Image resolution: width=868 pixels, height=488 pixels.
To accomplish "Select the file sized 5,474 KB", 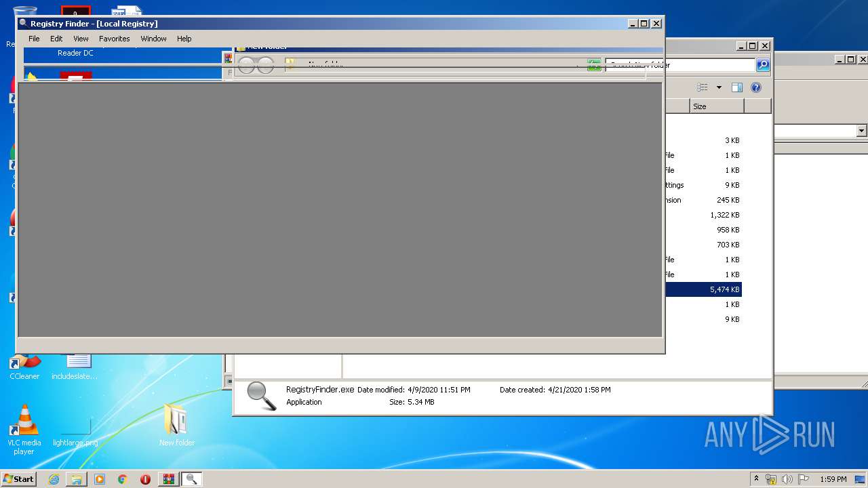I will pyautogui.click(x=703, y=289).
